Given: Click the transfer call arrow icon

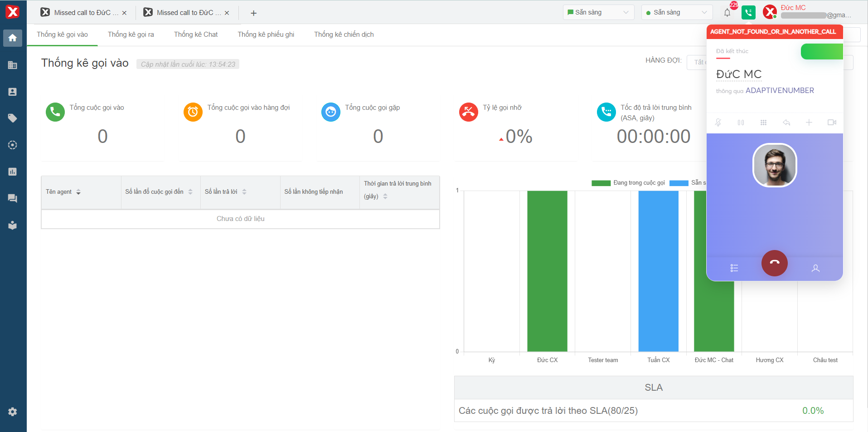Looking at the screenshot, I should [x=786, y=123].
